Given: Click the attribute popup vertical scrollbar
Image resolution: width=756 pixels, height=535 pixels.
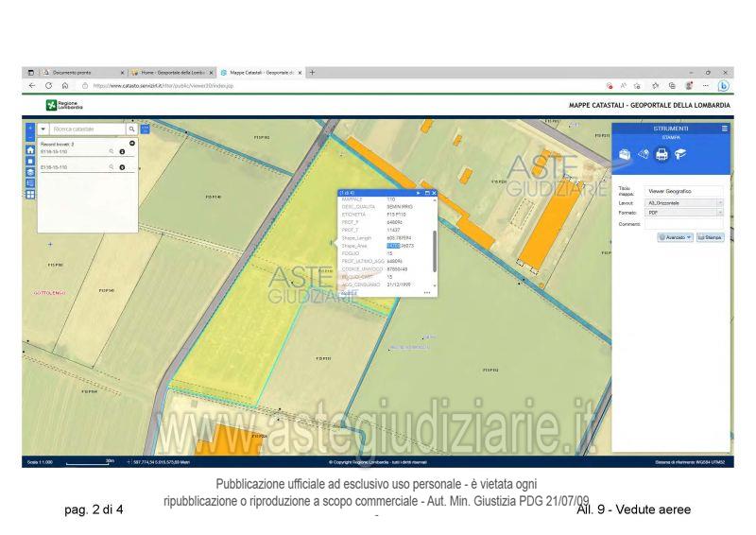Looking at the screenshot, I should [435, 250].
